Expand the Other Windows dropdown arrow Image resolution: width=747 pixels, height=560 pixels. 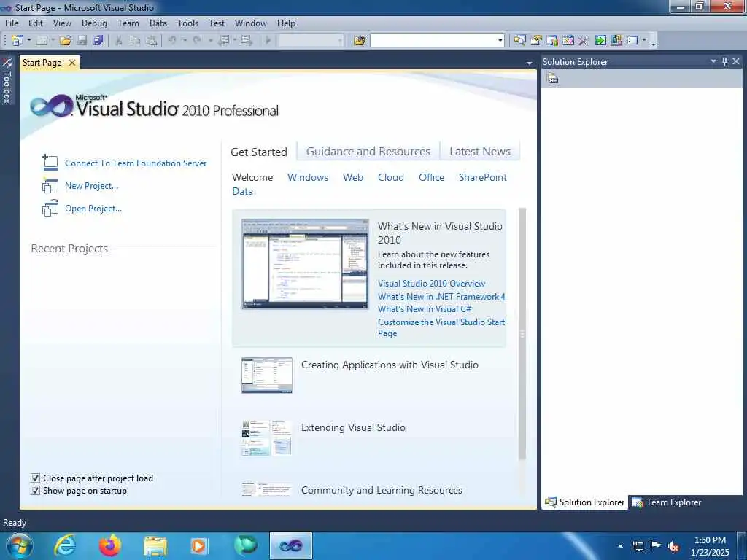click(644, 41)
